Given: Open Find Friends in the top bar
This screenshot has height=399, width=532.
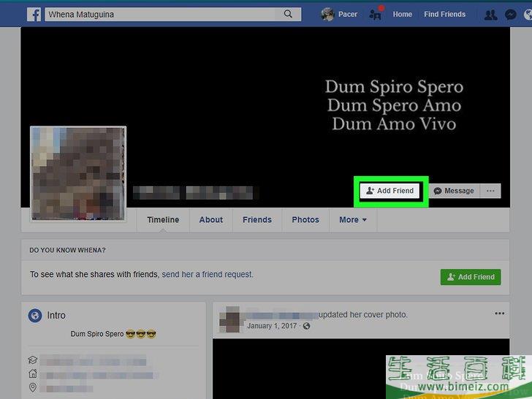Looking at the screenshot, I should [444, 15].
